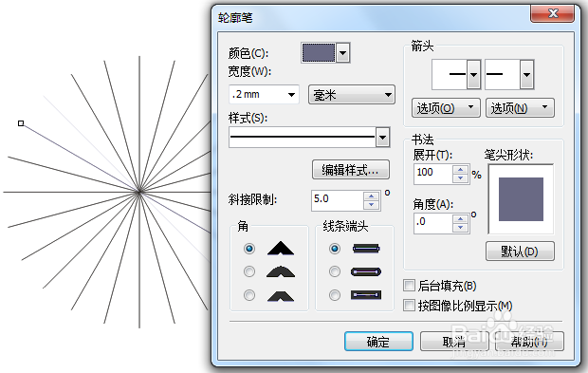Click the selected line's end node on canvas
The width and height of the screenshot is (588, 373).
click(21, 123)
